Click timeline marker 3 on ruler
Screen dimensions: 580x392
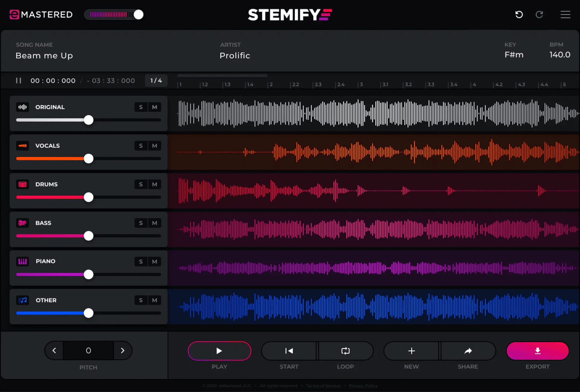[x=361, y=84]
